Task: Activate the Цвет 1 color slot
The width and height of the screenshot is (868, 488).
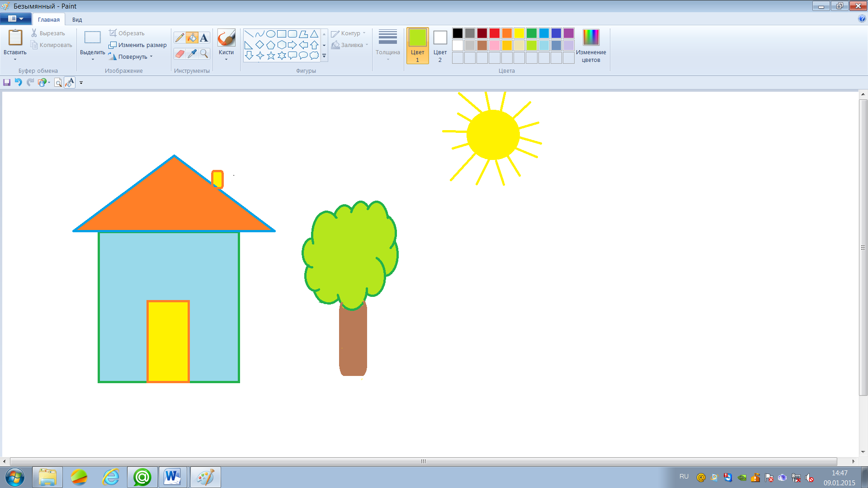Action: (417, 46)
